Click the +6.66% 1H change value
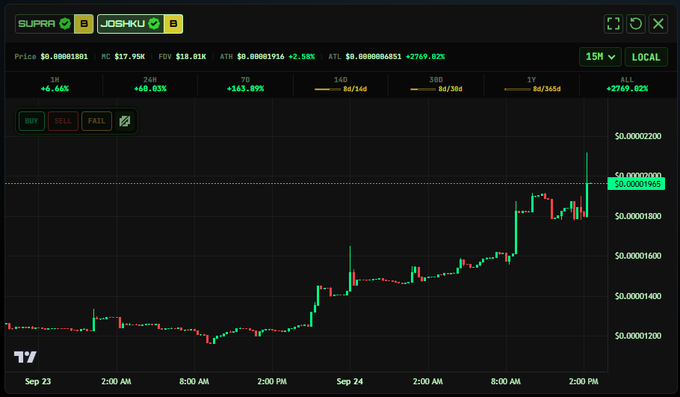The height and width of the screenshot is (397, 680). point(55,89)
